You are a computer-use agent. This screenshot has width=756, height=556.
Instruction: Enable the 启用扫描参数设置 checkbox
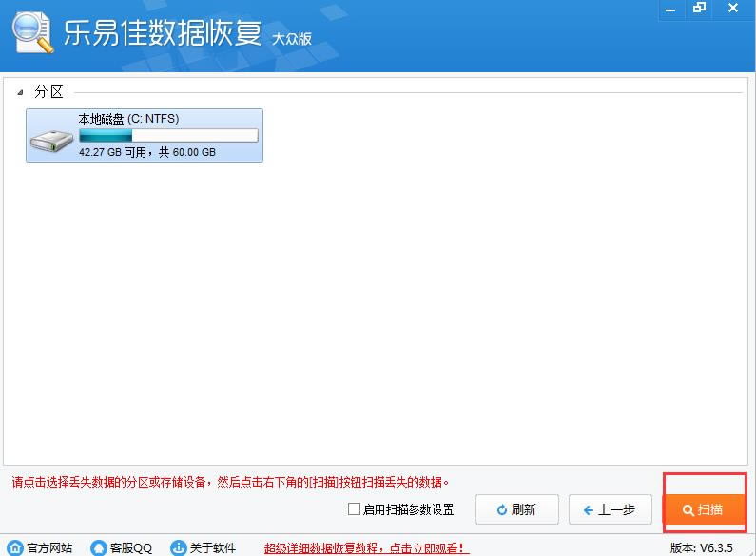coord(354,508)
